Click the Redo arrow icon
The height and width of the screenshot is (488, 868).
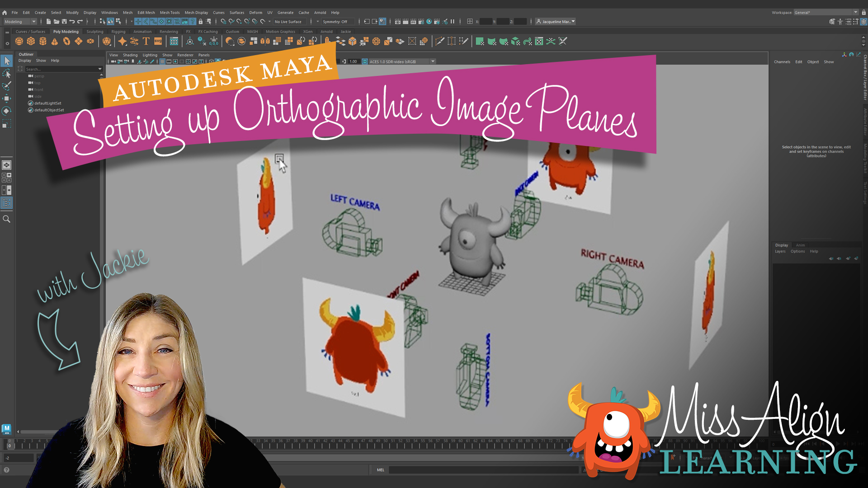coord(80,22)
